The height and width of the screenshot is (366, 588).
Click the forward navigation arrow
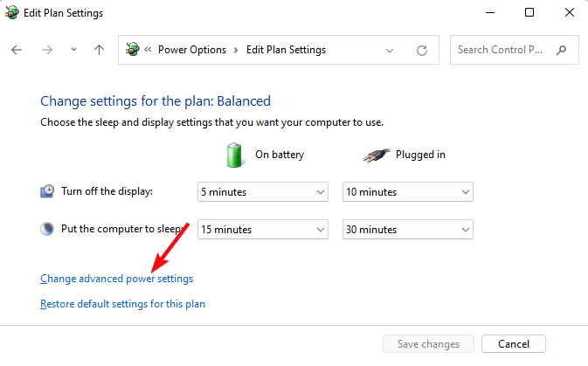pos(47,50)
